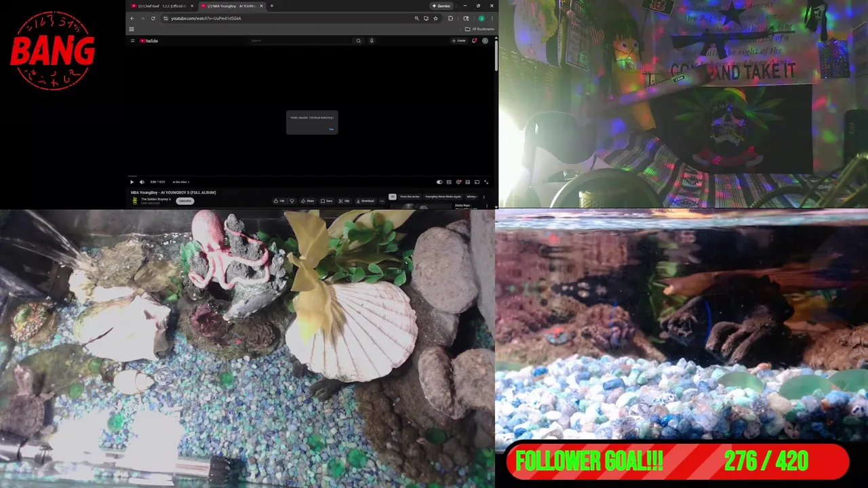Open the apps grid in bookmarks bar

click(x=132, y=29)
